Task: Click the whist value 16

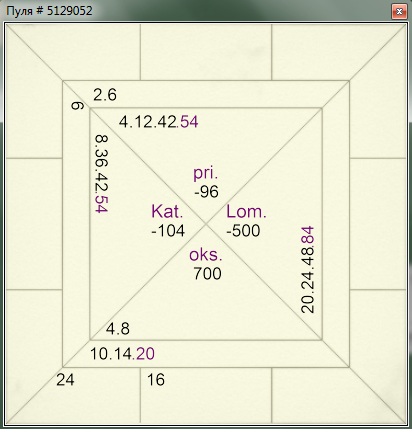Action: [x=156, y=380]
